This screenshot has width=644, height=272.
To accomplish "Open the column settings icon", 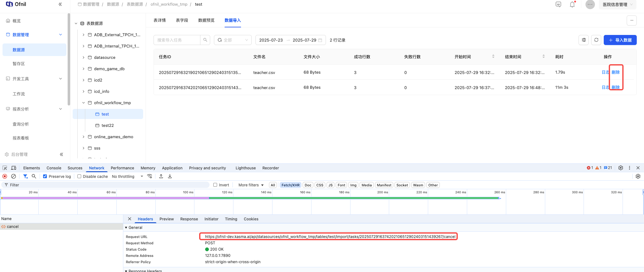I will coord(584,40).
